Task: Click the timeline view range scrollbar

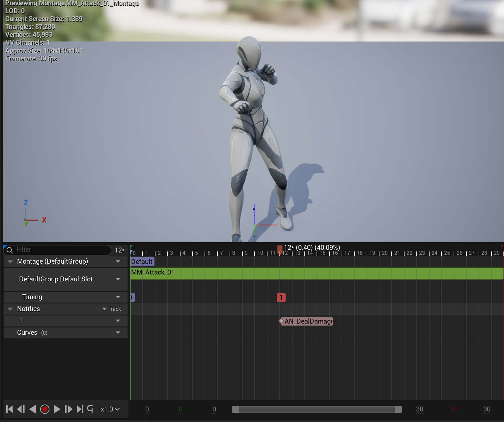Action: click(x=317, y=409)
